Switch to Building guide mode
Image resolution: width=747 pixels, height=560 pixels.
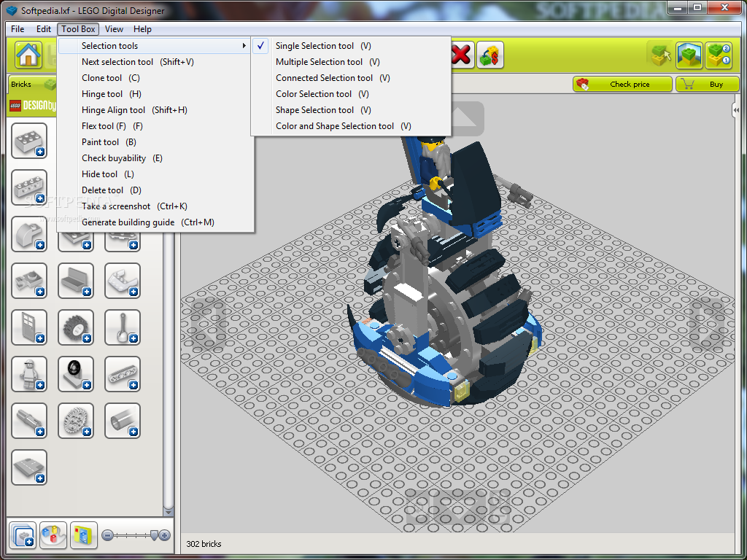pyautogui.click(x=719, y=55)
